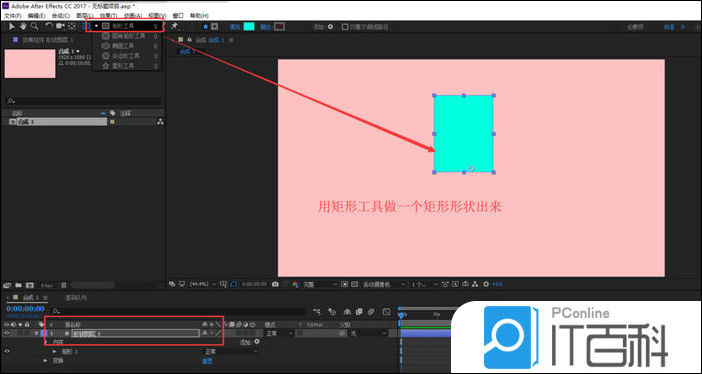Open the Graph Editor icon
702x374 pixels.
click(386, 311)
